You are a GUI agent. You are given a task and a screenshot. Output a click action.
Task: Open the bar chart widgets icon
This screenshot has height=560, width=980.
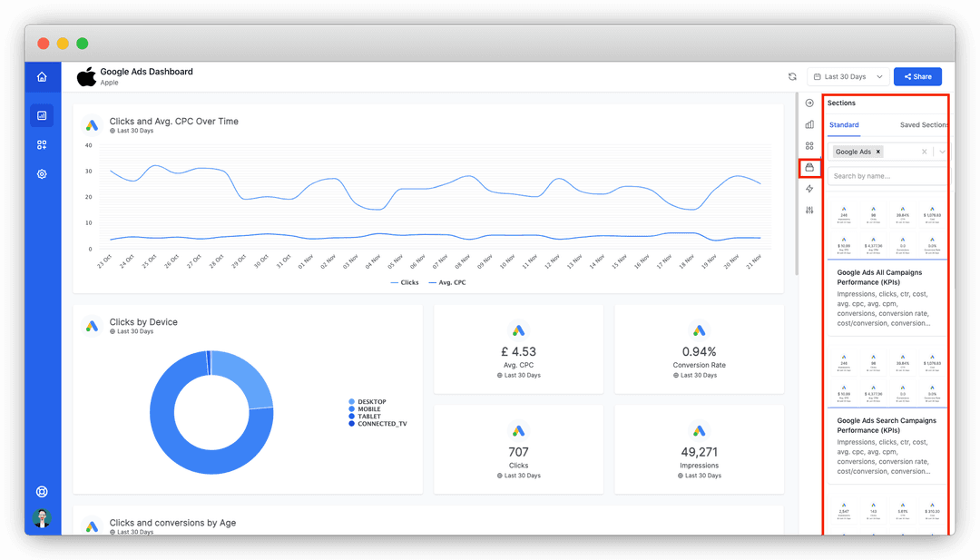(809, 124)
